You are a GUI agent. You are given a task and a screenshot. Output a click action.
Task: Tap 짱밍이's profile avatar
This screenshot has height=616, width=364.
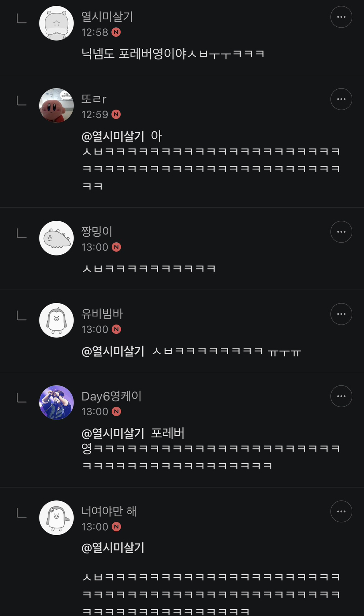(x=57, y=238)
